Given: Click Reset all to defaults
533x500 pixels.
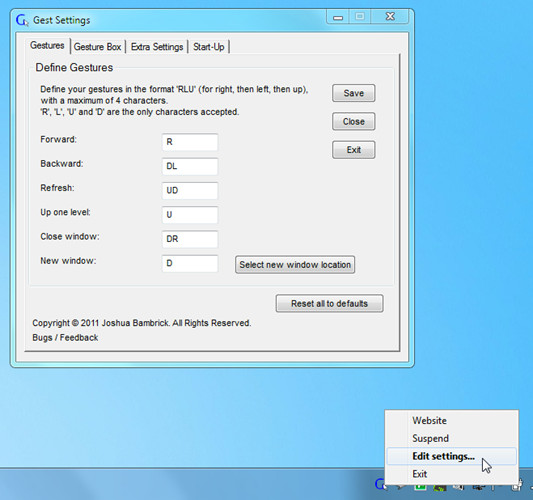Looking at the screenshot, I should click(x=329, y=304).
